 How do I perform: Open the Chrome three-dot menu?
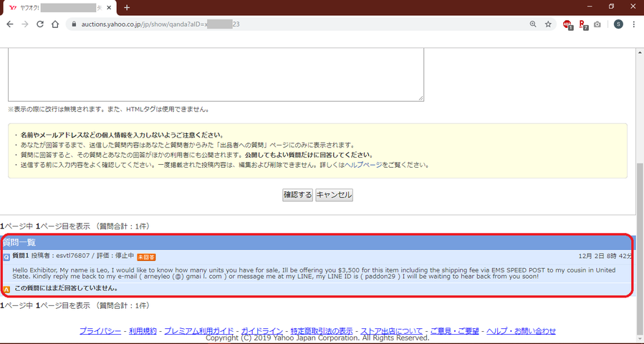(634, 24)
